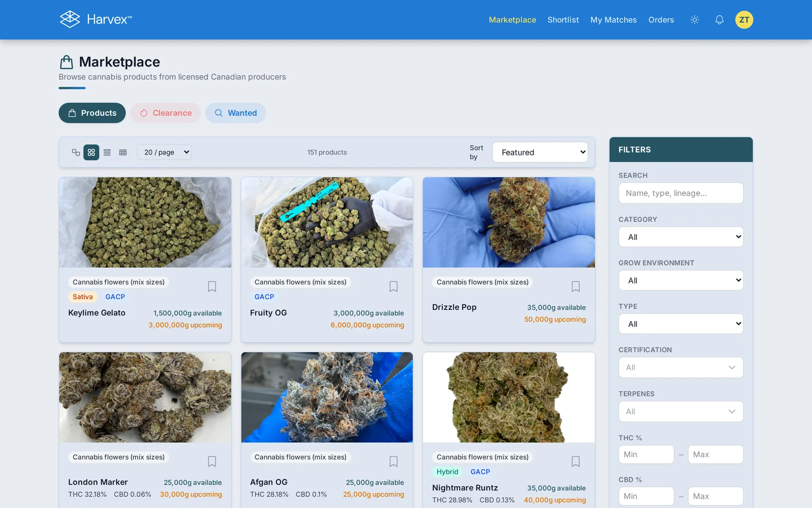Open the Category filter dropdown
Image resolution: width=812 pixels, height=508 pixels.
click(681, 237)
